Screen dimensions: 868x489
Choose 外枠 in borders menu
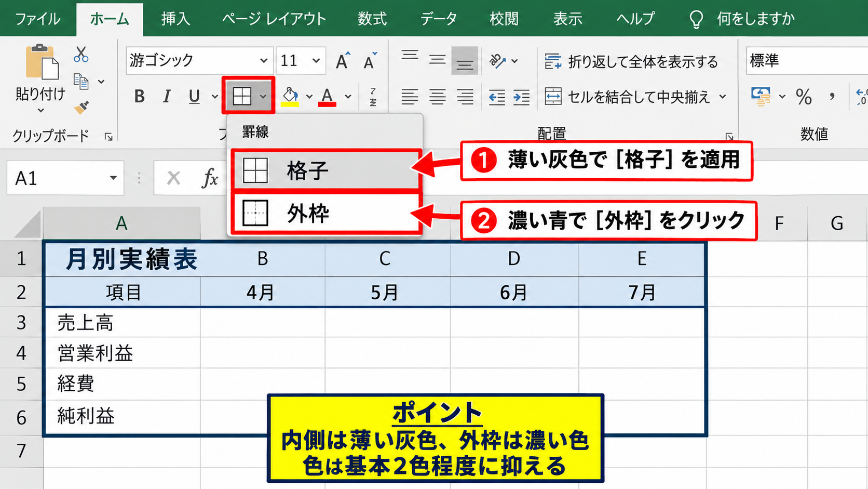pyautogui.click(x=326, y=213)
